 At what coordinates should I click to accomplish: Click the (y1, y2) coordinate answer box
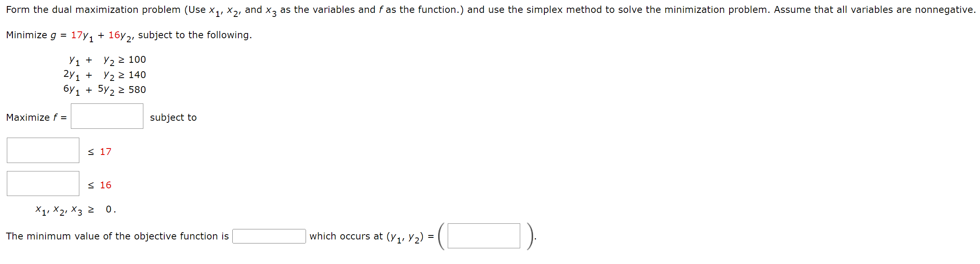click(x=484, y=237)
